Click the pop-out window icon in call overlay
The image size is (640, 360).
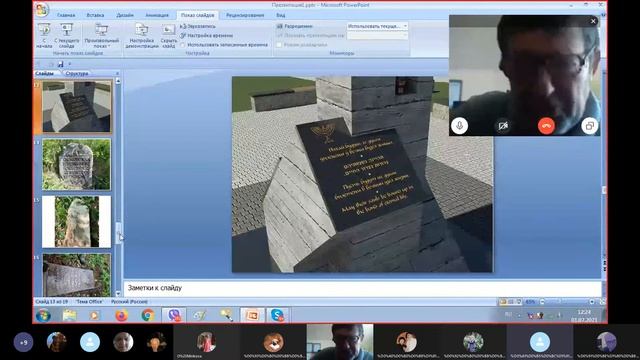[589, 126]
